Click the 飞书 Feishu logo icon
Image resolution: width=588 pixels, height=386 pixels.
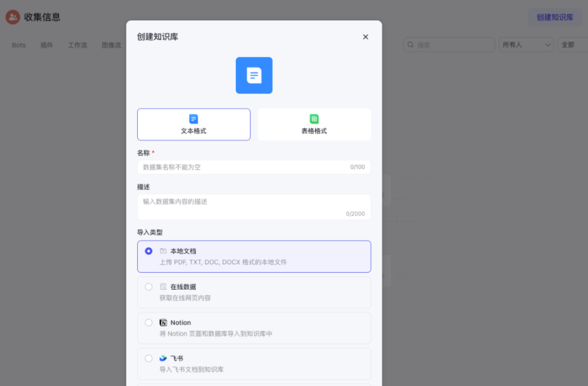(163, 358)
